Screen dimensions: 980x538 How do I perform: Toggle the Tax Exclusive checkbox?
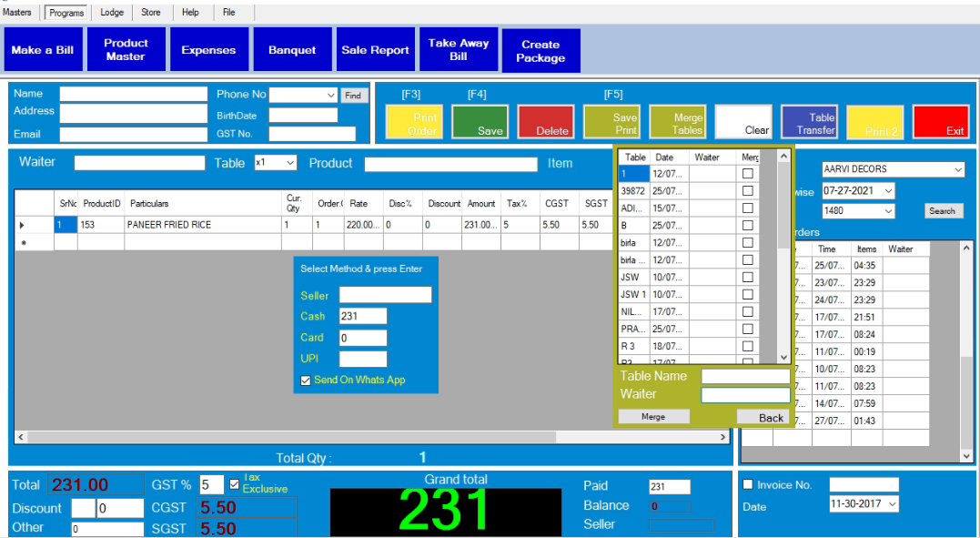[x=235, y=484]
